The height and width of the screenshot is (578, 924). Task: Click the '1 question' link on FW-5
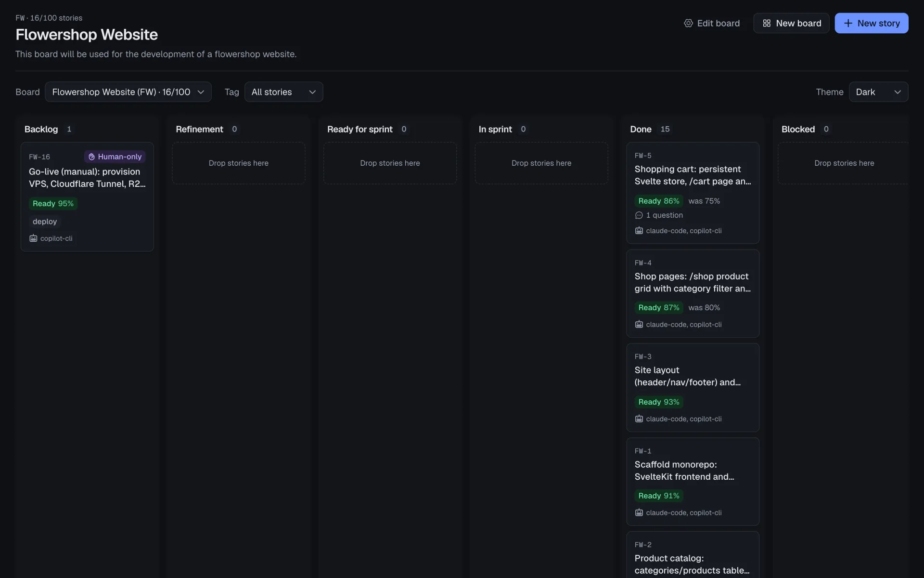(659, 215)
